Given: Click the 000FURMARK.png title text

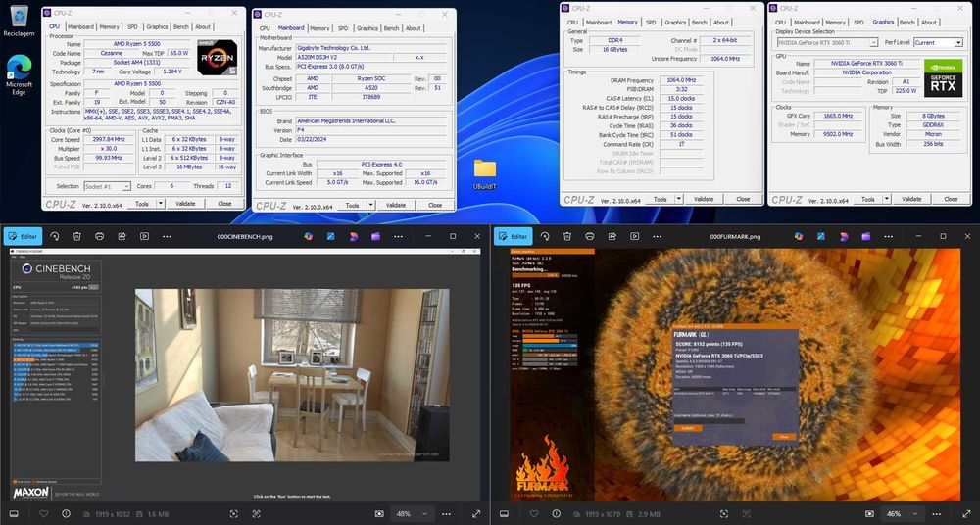Looking at the screenshot, I should tap(736, 236).
